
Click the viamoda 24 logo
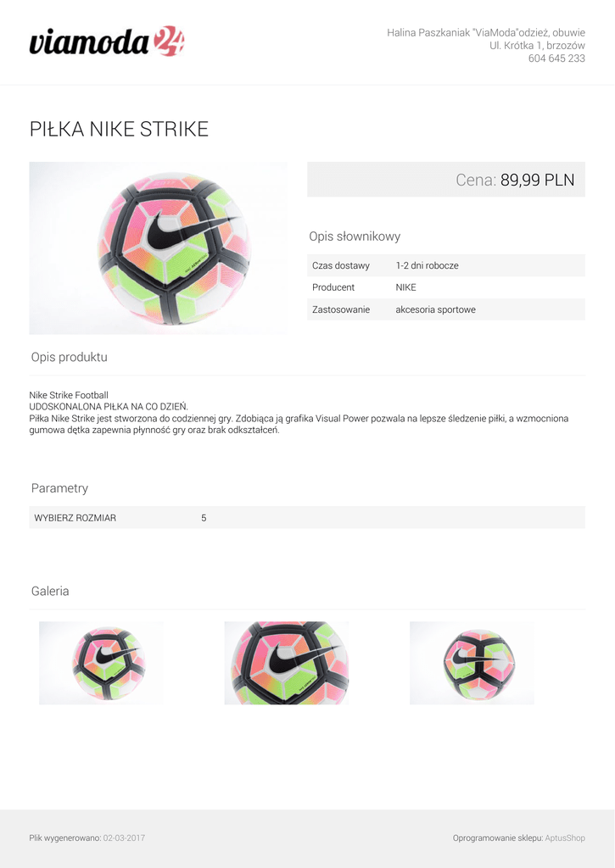pos(106,42)
